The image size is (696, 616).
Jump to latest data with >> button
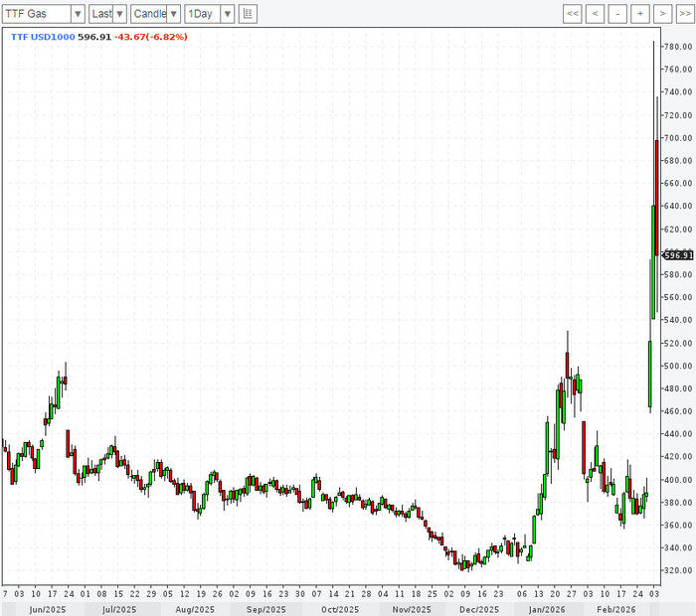(683, 14)
